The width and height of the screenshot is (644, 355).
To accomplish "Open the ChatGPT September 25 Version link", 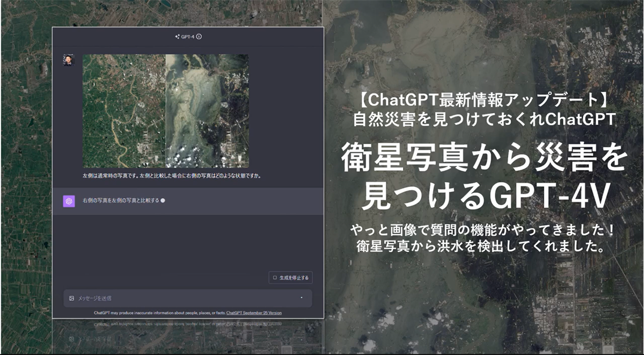I will tap(254, 313).
